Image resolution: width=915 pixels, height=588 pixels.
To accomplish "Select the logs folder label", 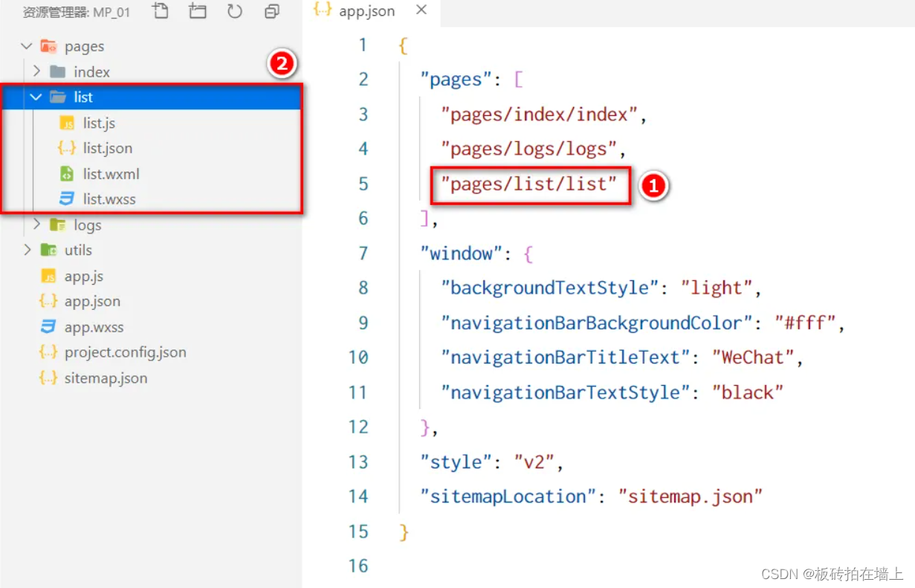I will [x=87, y=224].
